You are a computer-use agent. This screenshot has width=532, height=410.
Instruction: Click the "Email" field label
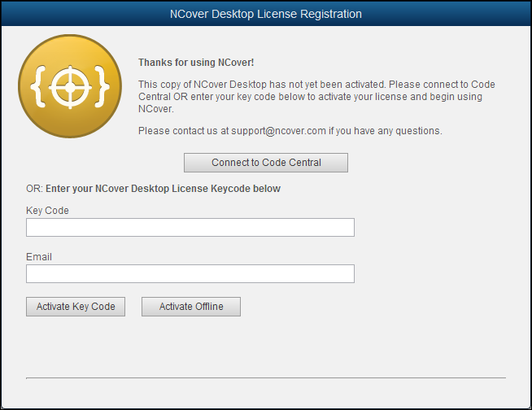click(x=39, y=257)
